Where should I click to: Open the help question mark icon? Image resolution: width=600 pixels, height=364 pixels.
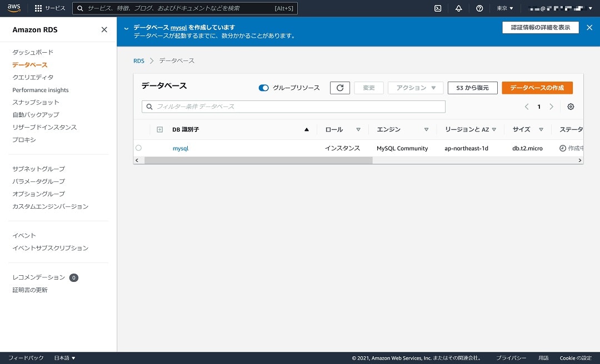tap(479, 8)
